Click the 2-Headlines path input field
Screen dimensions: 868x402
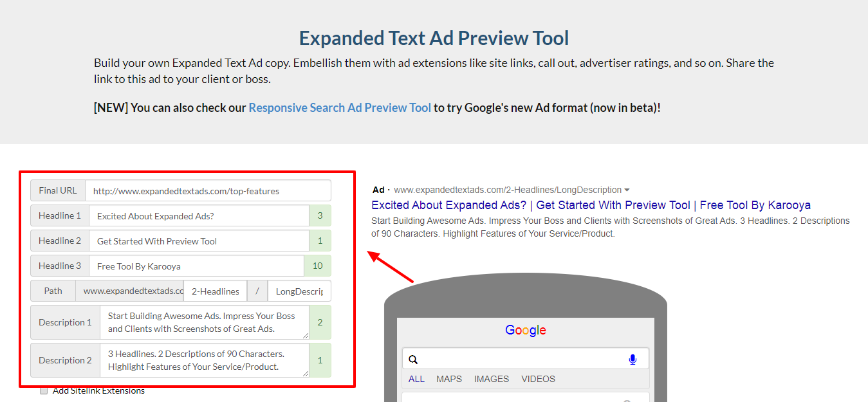(x=216, y=291)
